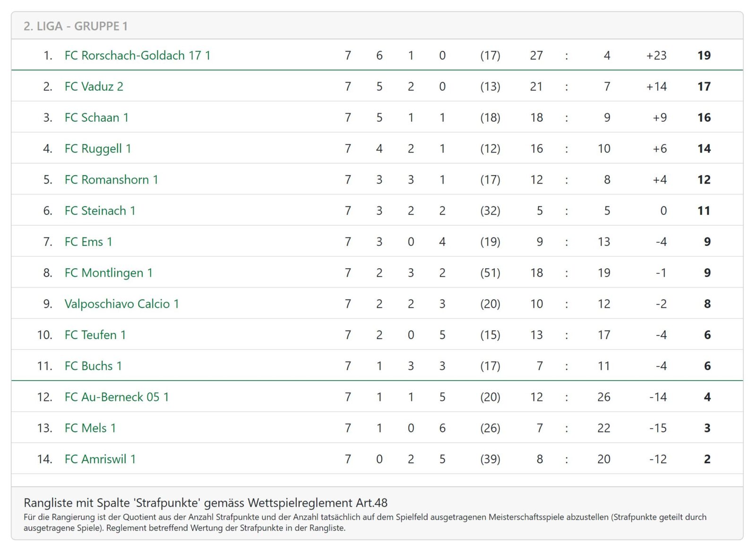Click rank number 14. in the table

pos(44,459)
